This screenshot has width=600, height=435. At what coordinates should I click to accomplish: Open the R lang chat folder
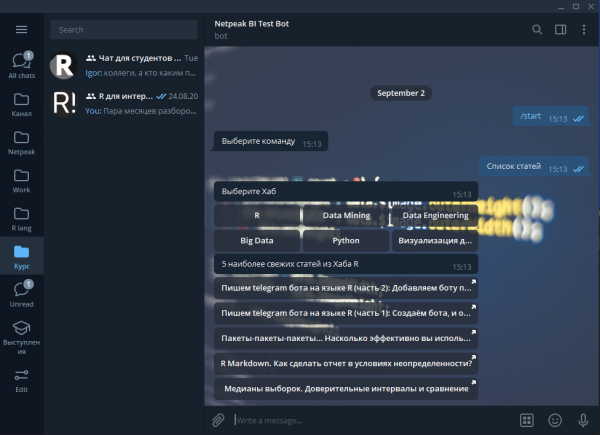click(x=21, y=219)
